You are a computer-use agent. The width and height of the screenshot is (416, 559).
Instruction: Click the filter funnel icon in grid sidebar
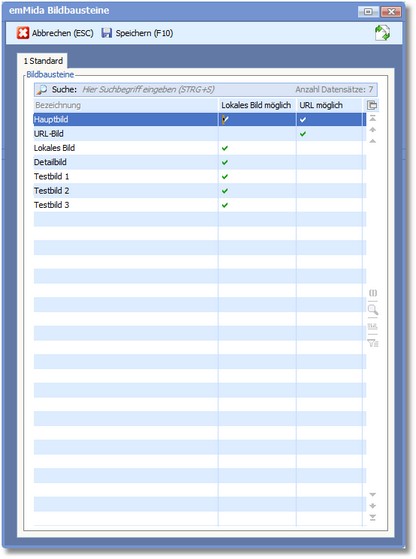tap(373, 343)
